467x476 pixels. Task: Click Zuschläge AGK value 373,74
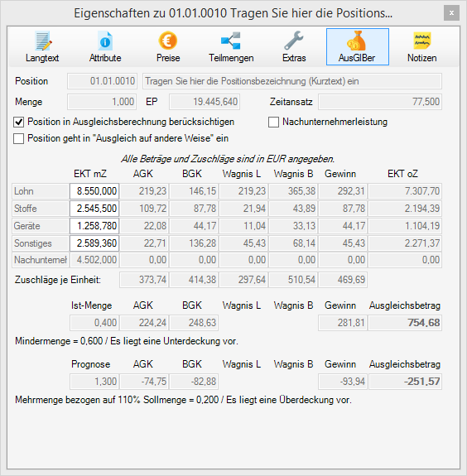pyautogui.click(x=144, y=280)
